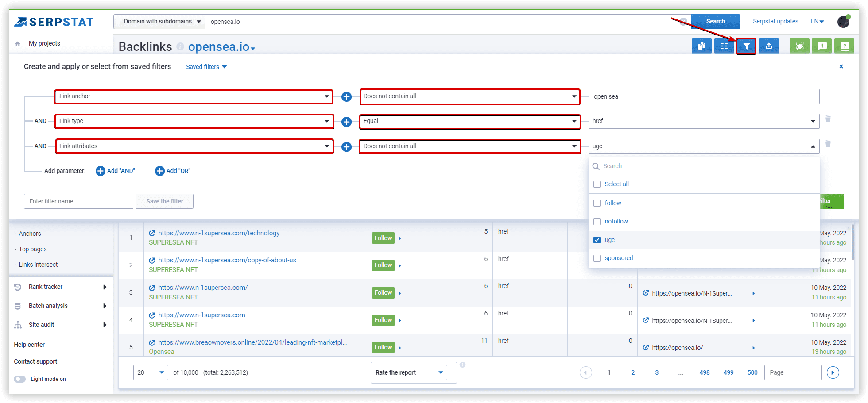
Task: Delete the Link type filter row
Action: coord(828,119)
